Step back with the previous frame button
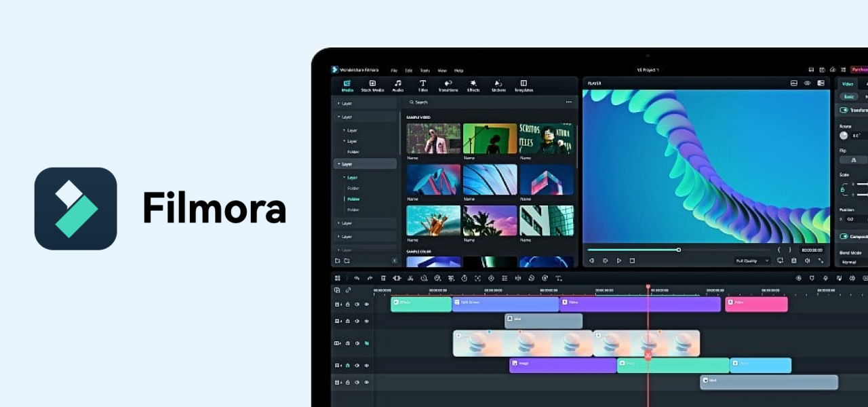The image size is (868, 407). 591,260
